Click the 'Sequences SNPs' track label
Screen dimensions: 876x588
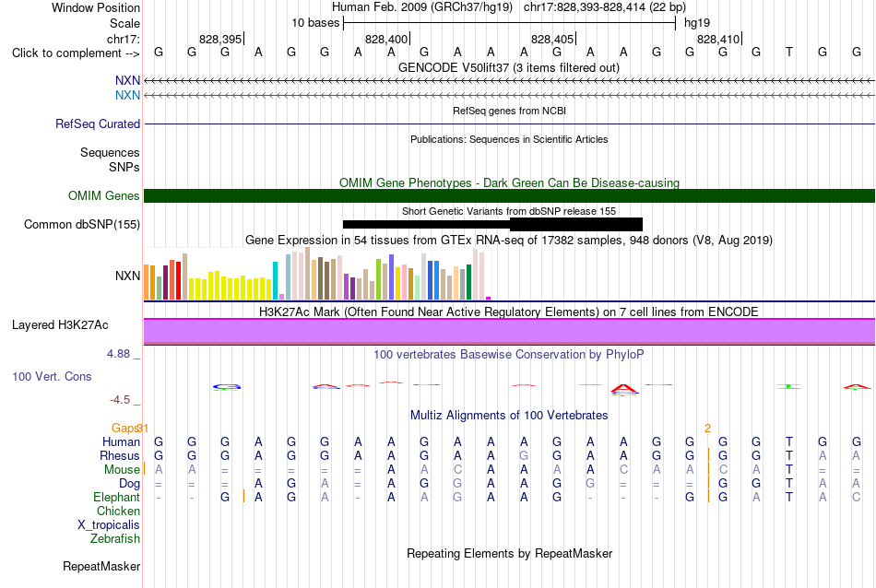point(110,159)
